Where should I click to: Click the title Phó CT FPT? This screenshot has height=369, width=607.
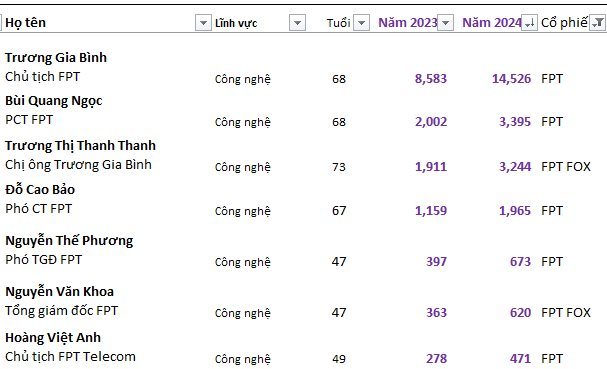point(38,209)
